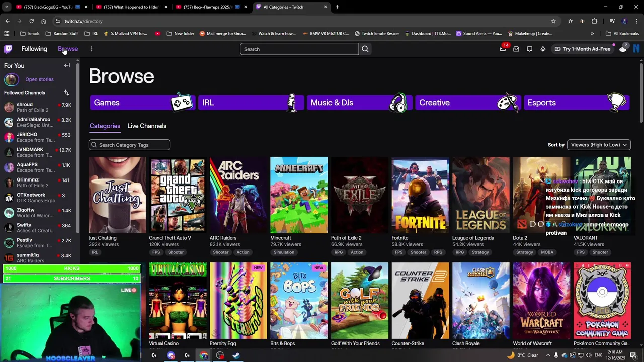Screen dimensions: 644x362
Task: Open Fortnite category cover
Action: pos(420,195)
